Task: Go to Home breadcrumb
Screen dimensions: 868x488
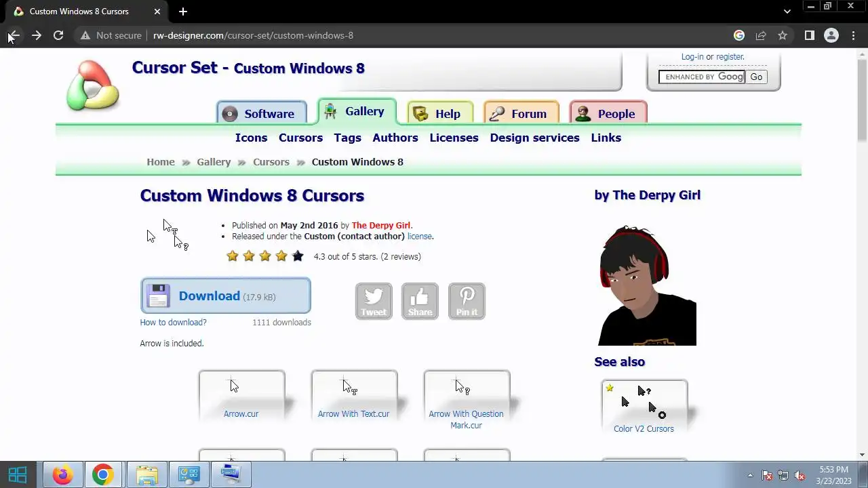Action: (x=161, y=162)
